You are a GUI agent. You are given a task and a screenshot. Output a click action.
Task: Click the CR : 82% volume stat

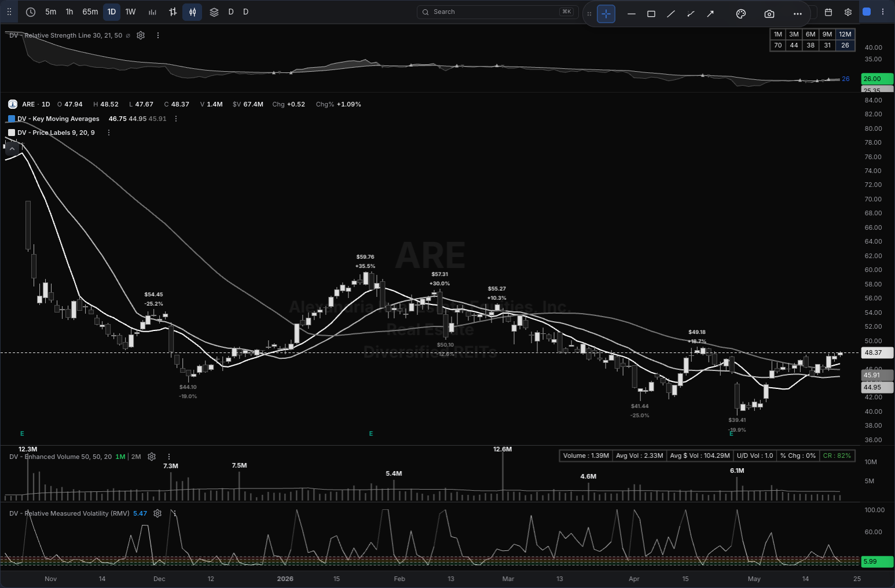[x=837, y=455]
